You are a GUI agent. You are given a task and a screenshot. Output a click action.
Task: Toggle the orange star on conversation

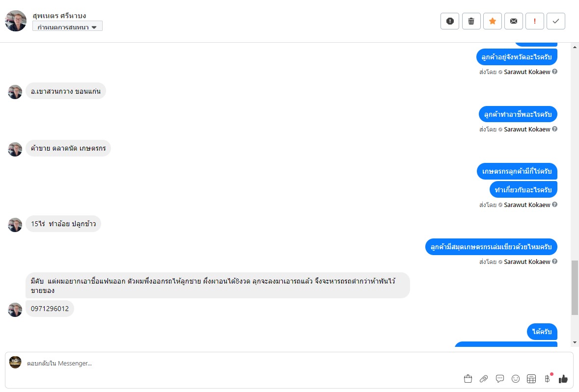pyautogui.click(x=492, y=21)
